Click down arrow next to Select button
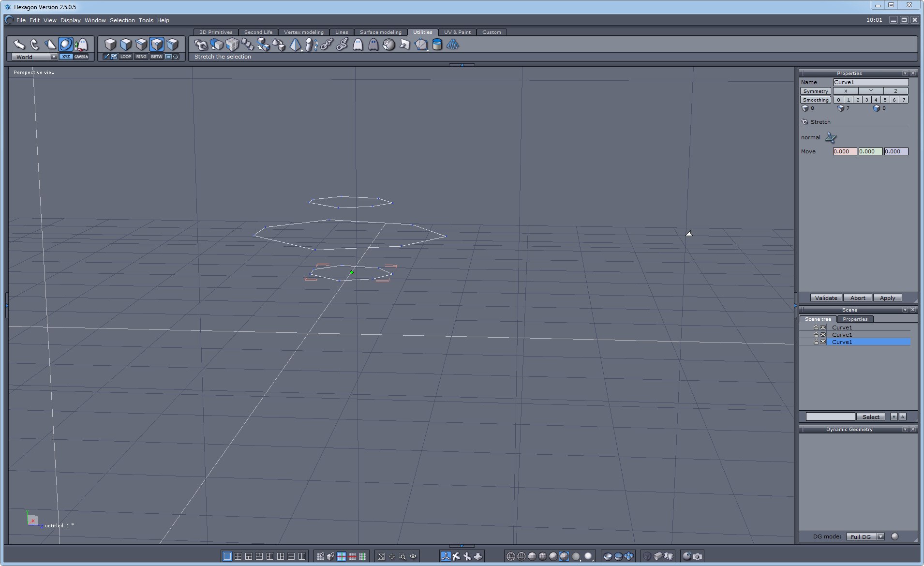Viewport: 924px width, 566px height. (x=894, y=417)
